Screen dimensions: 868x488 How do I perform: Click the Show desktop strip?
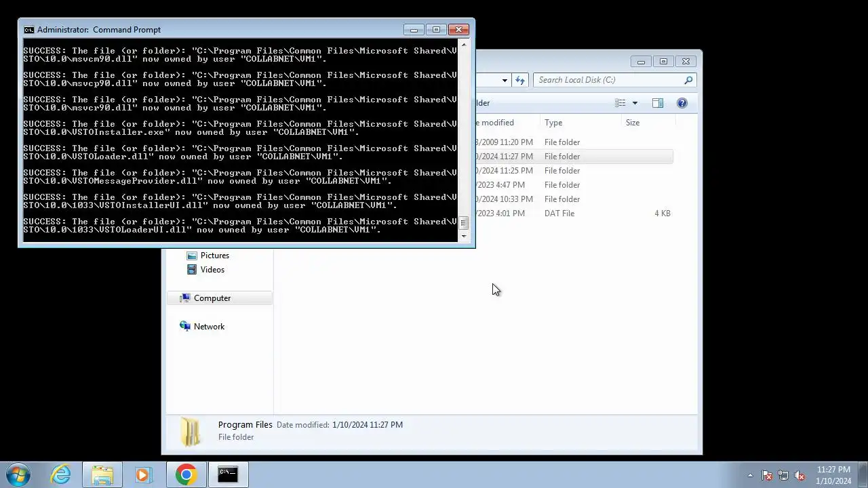click(863, 475)
